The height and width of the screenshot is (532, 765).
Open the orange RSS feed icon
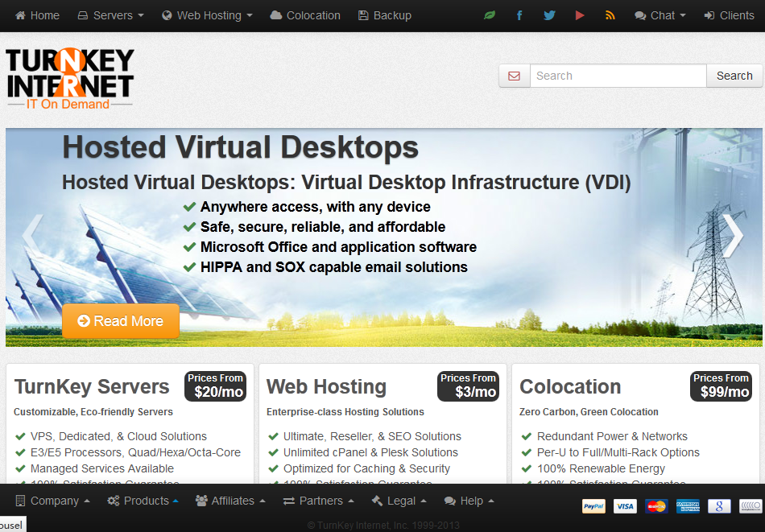coord(610,15)
